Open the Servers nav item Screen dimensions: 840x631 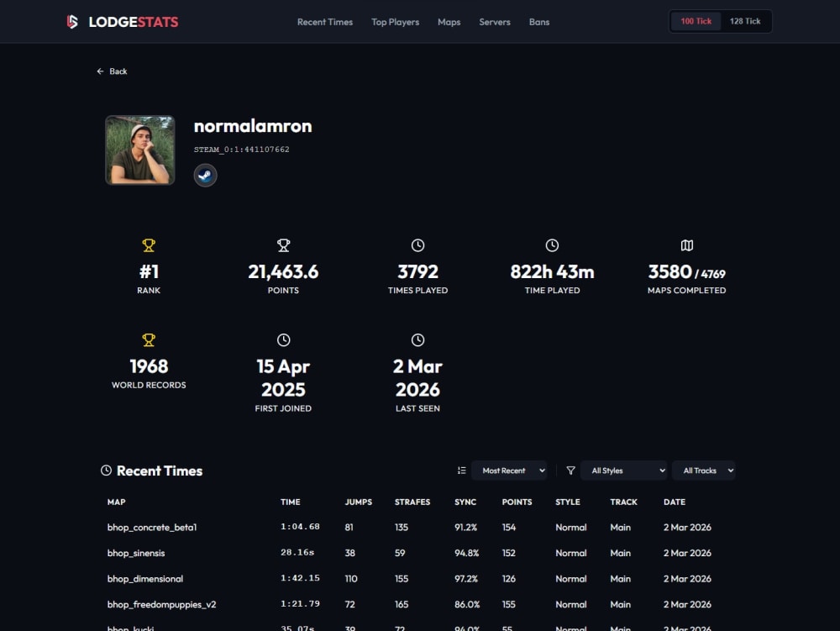click(495, 22)
